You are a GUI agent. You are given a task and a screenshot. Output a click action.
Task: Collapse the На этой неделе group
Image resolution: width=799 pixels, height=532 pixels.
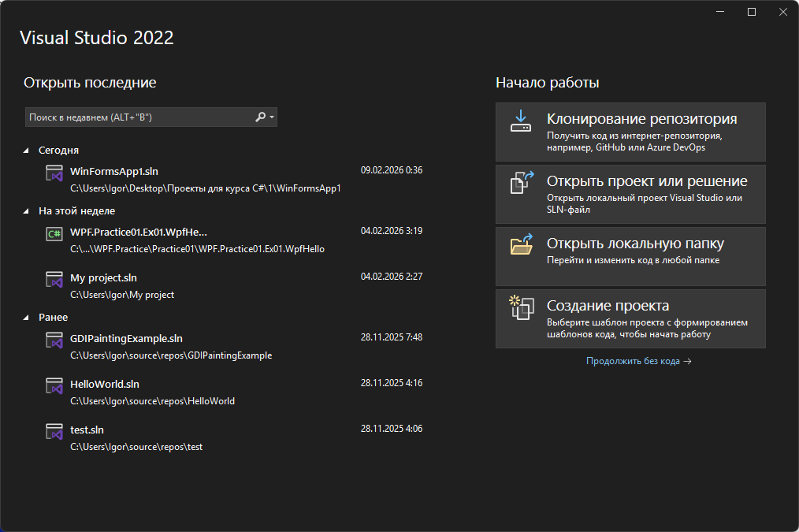point(26,211)
